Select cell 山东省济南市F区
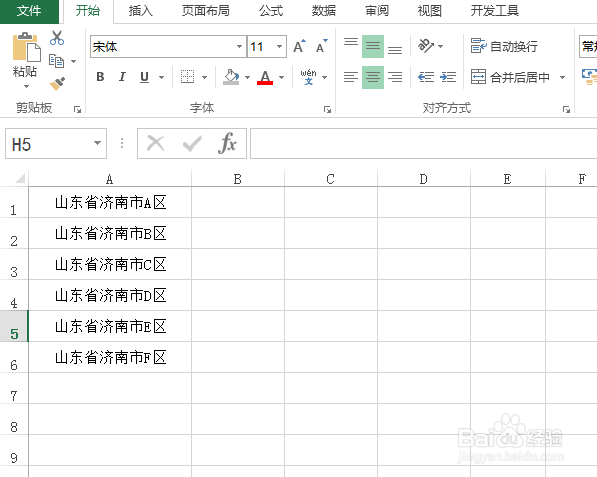The width and height of the screenshot is (597, 477). (x=110, y=357)
